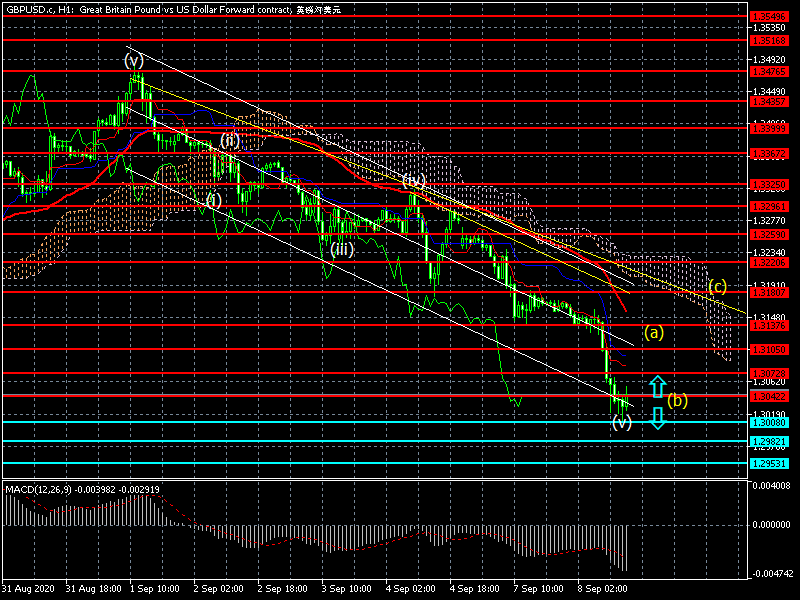This screenshot has height=600, width=800.
Task: Select the yellow (c) wave label
Action: (717, 287)
